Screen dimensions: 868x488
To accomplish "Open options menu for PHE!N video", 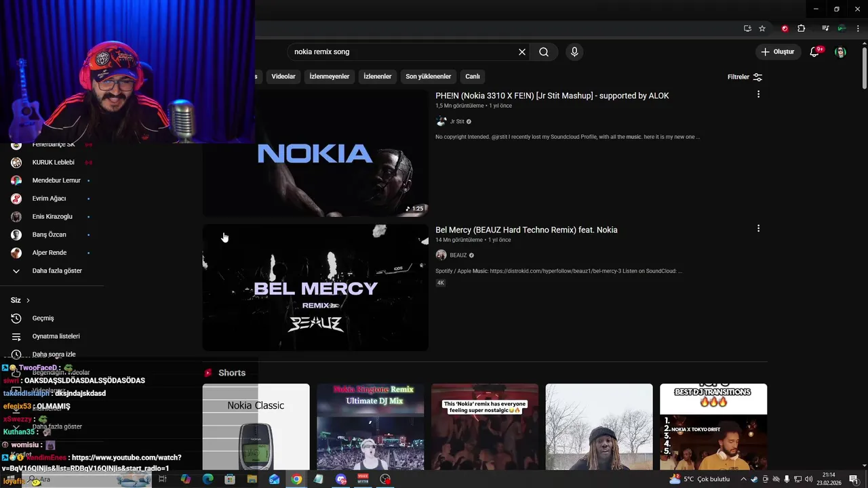I will pyautogui.click(x=758, y=94).
